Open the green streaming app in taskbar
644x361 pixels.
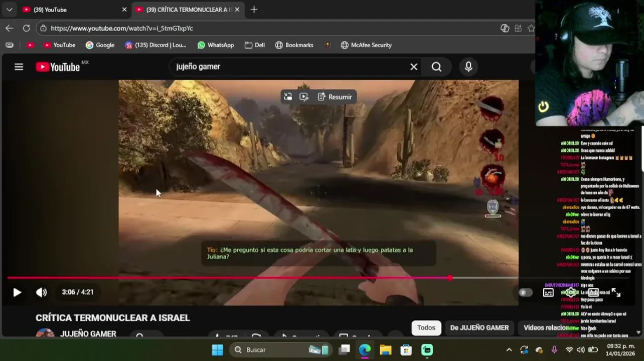[427, 350]
